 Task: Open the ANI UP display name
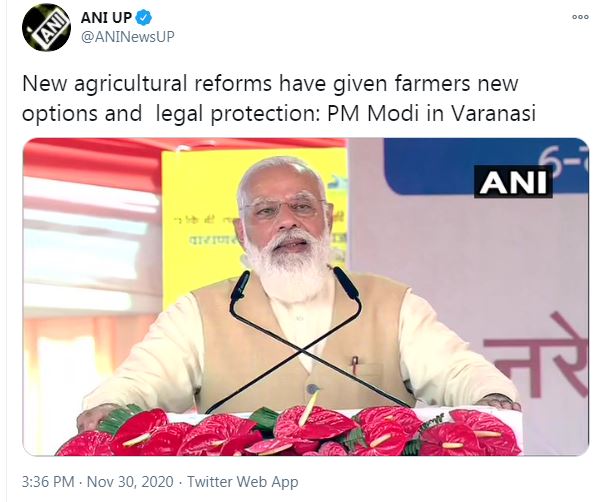pos(107,18)
